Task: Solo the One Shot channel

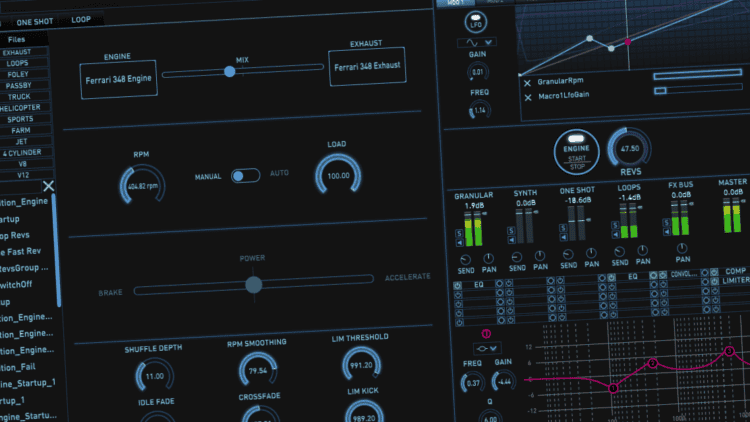Action: (x=563, y=228)
